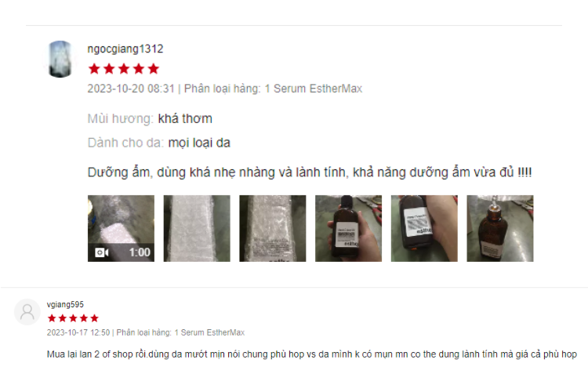
Task: Click the 'Dành cho da: mọi loại da' text
Action: tap(158, 143)
